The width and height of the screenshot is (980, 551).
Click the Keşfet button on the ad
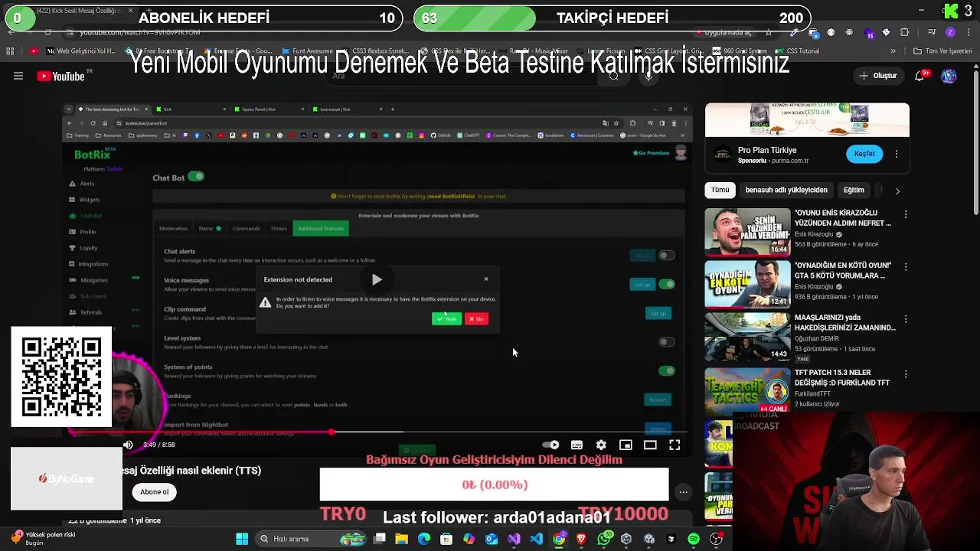tap(864, 154)
